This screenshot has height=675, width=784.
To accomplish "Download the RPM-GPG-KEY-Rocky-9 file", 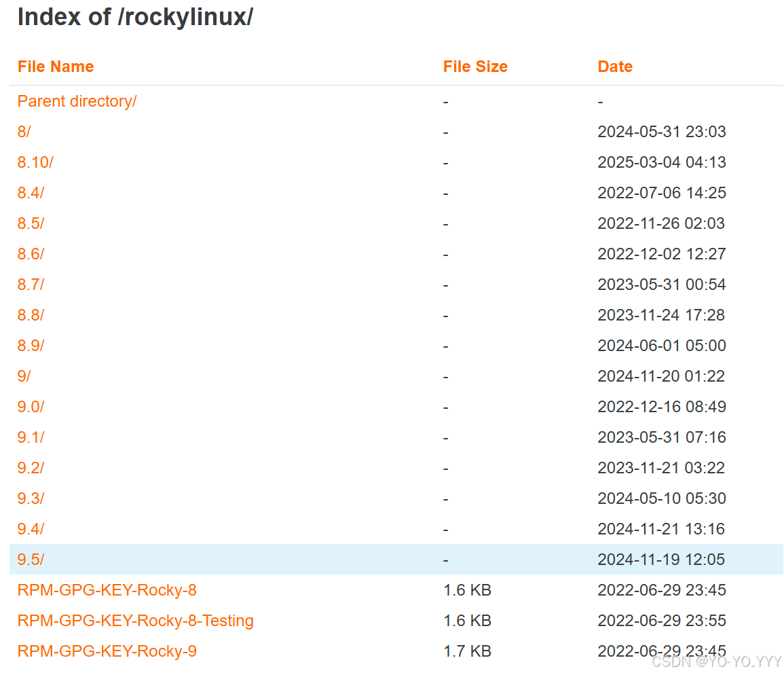I will tap(107, 651).
